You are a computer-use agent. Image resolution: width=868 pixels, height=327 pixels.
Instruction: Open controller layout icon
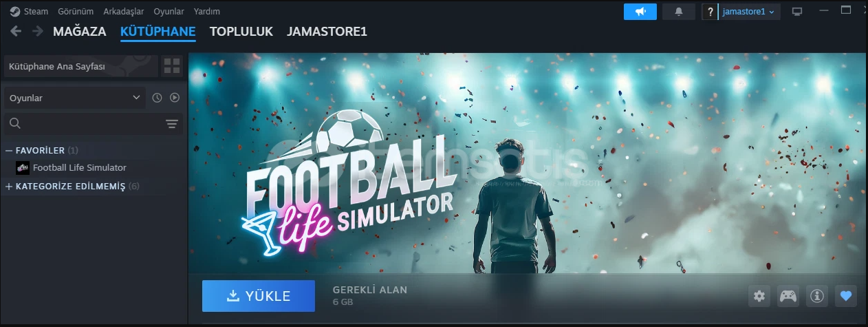point(788,296)
